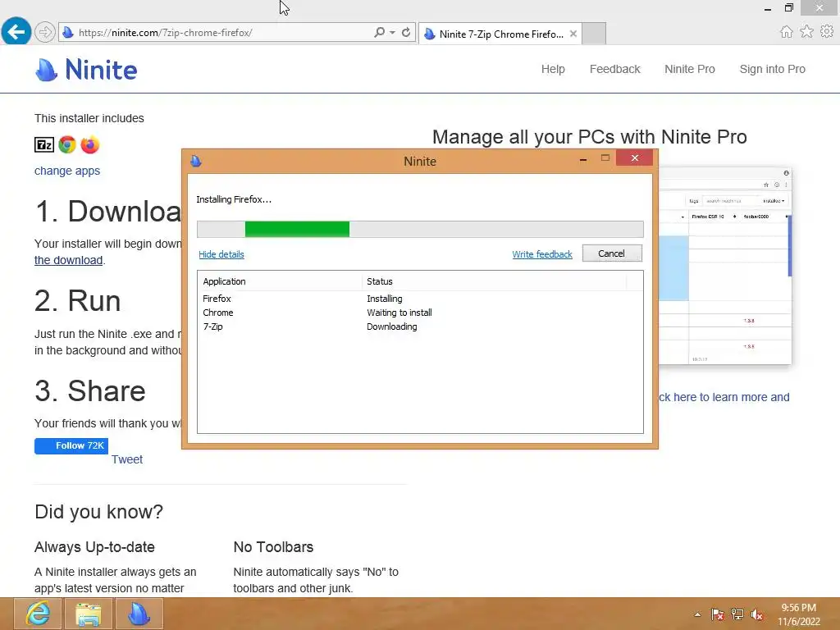840x630 pixels.
Task: Open Internet Explorer from taskbar
Action: pos(38,614)
